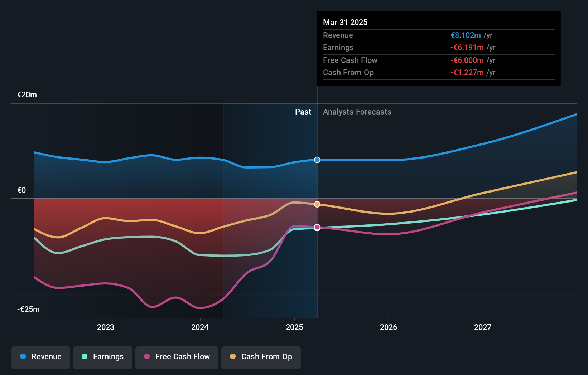Viewport: 588px width, 375px height.
Task: Click the 2025 x-axis label
Action: pyautogui.click(x=294, y=327)
